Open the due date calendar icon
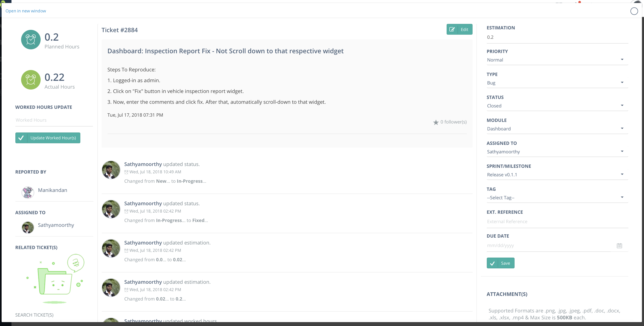The width and height of the screenshot is (644, 326). pyautogui.click(x=619, y=246)
